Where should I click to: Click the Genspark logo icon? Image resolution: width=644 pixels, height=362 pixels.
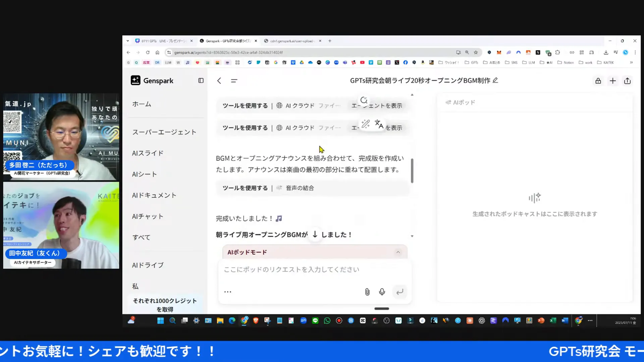(x=136, y=80)
